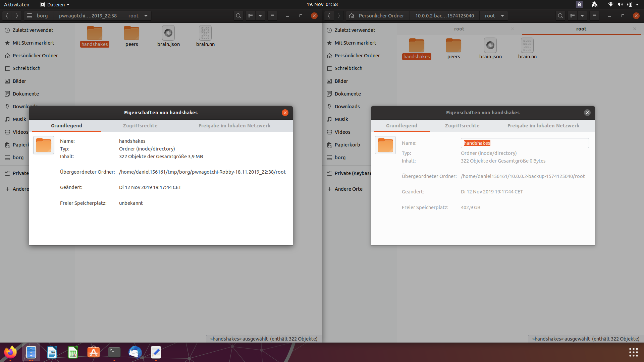Switch to Zugriffsrechte tab in left dialog
The image size is (644, 362).
(140, 126)
